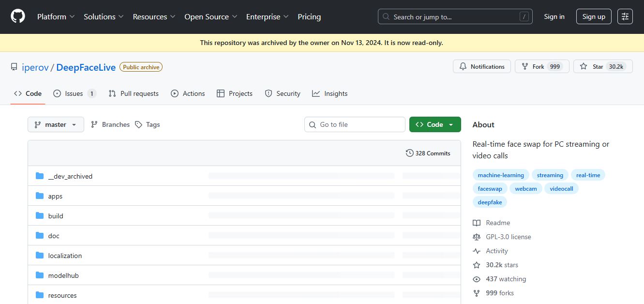
Task: Open the 328 Commits history
Action: coord(428,153)
